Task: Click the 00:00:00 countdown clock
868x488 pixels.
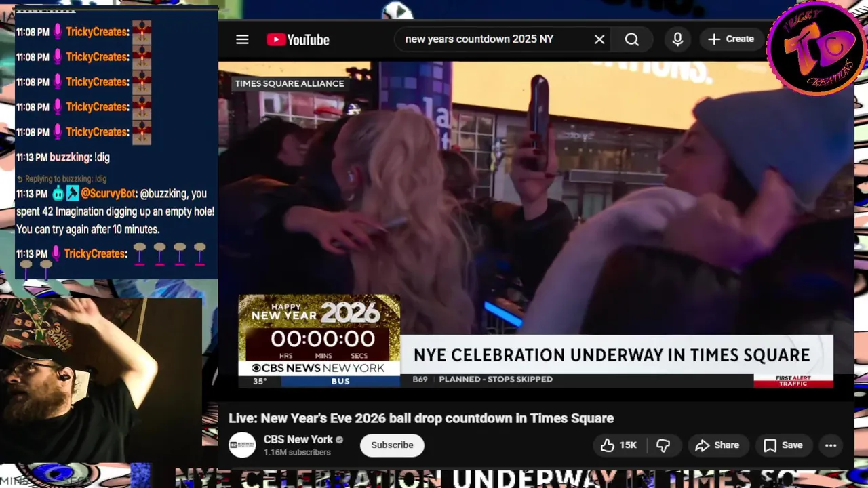Action: 323,339
